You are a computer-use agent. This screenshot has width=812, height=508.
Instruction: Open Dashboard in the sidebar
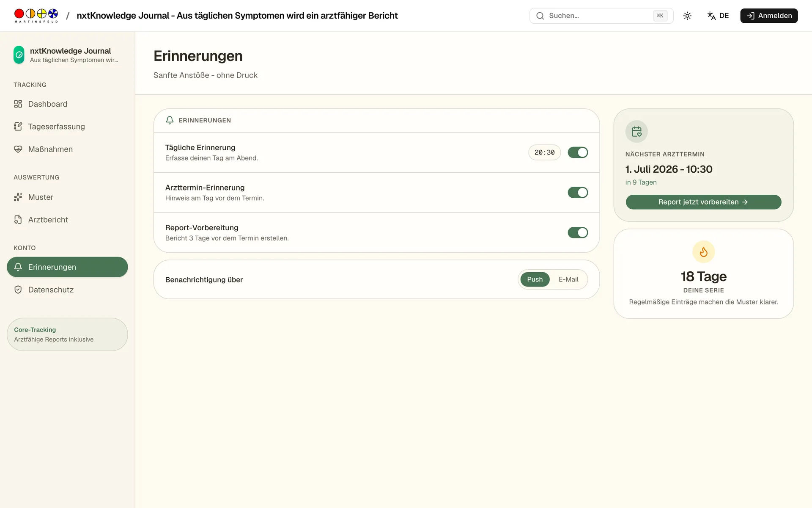pyautogui.click(x=67, y=104)
